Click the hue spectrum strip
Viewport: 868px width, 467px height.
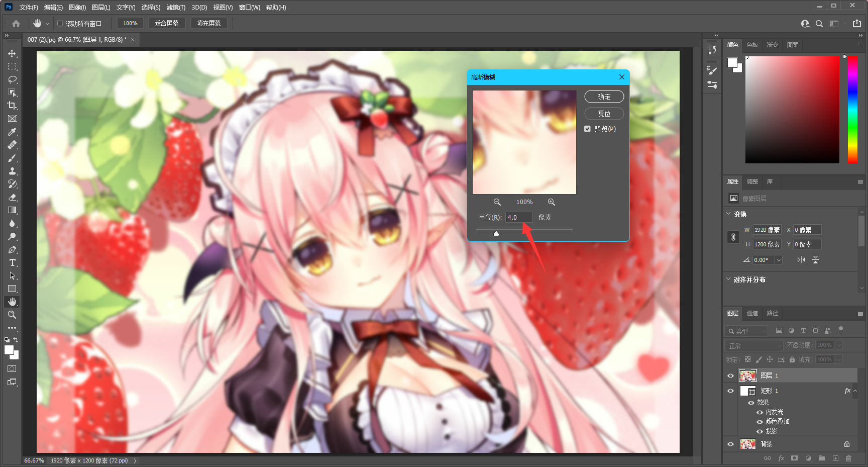click(x=852, y=110)
